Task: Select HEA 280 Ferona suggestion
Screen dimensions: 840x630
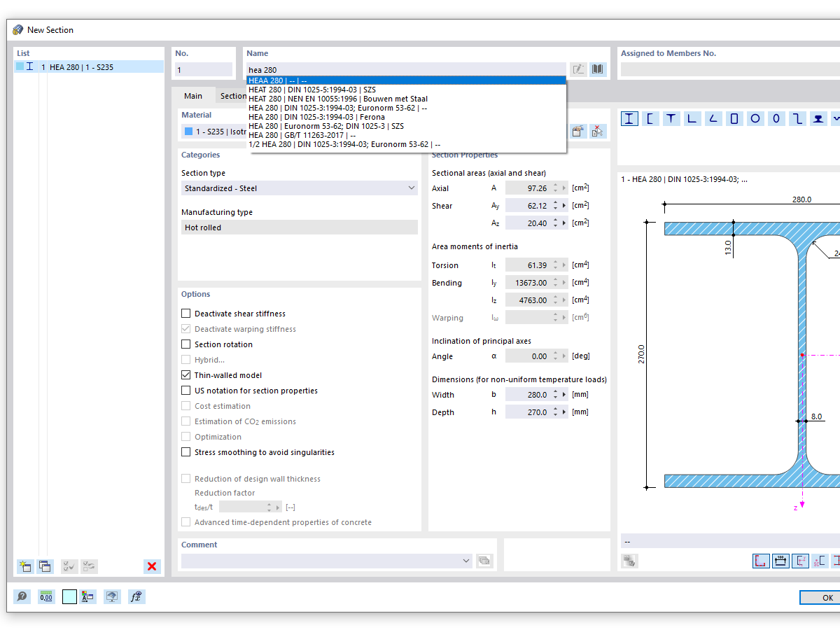Action: click(x=406, y=117)
